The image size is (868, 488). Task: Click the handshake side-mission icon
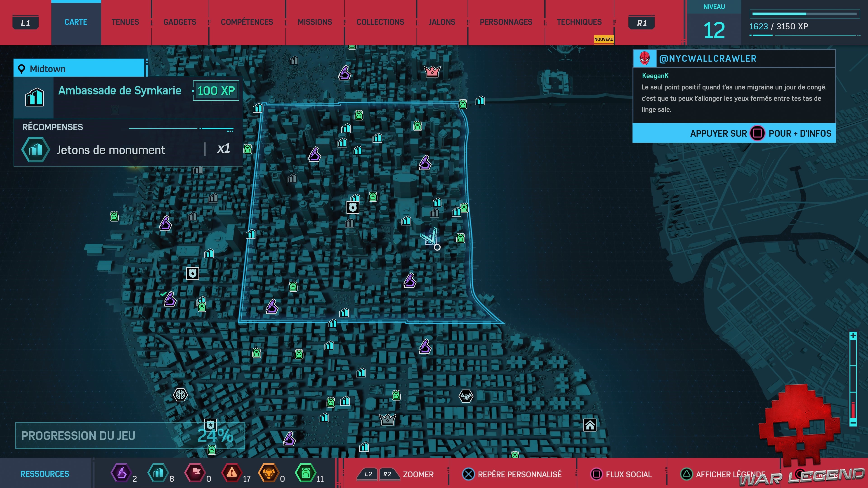(466, 396)
